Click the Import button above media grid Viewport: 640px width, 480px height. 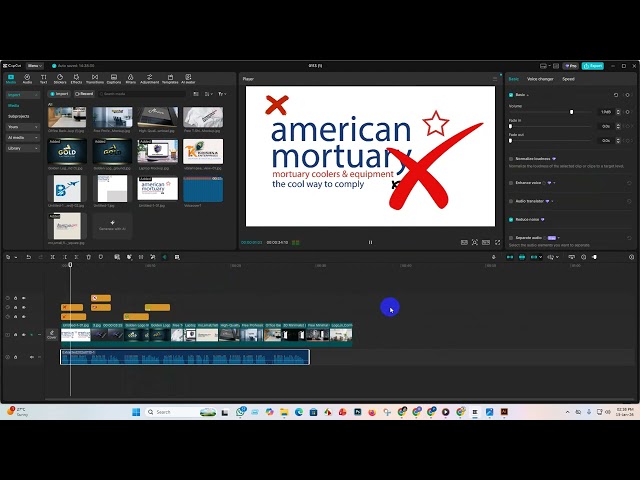click(x=59, y=94)
